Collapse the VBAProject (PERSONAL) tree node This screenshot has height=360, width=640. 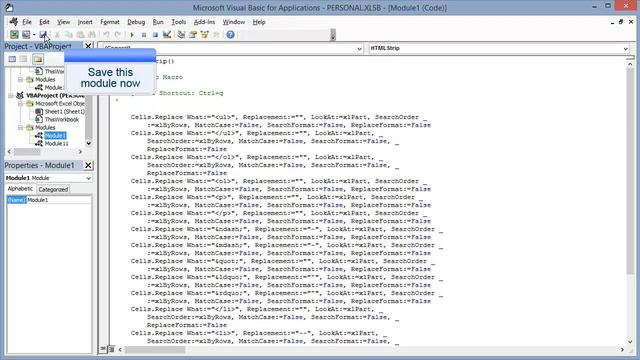tap(11, 96)
